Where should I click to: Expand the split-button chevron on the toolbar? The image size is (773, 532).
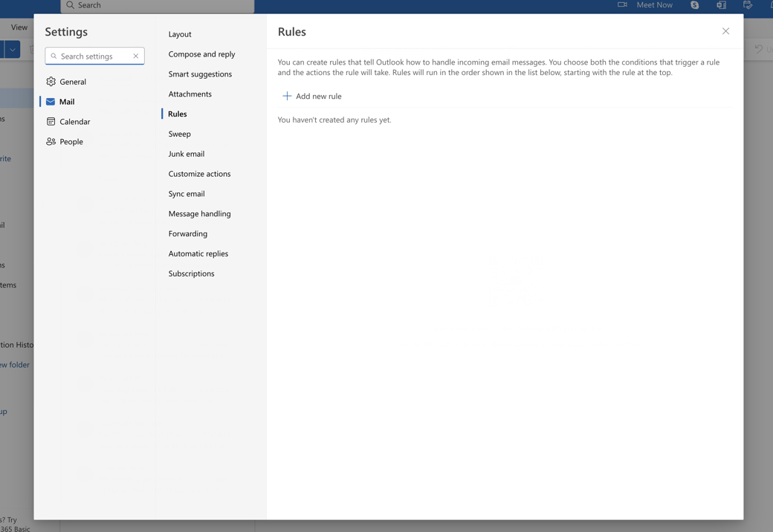pos(12,49)
